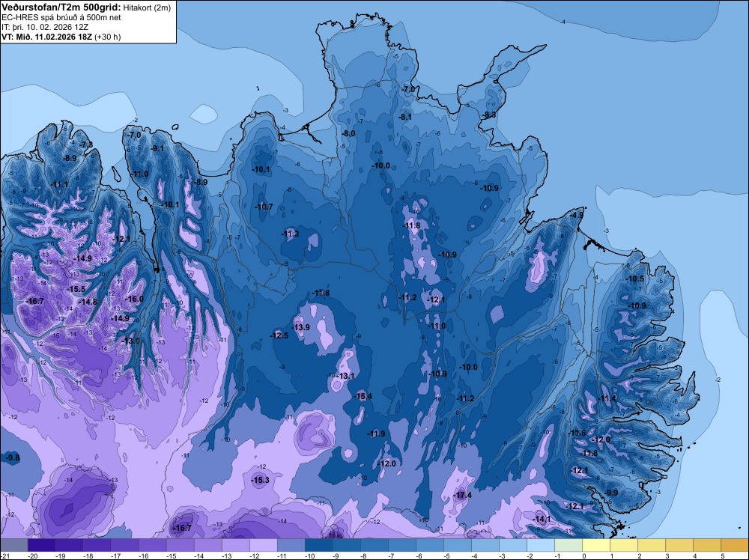This screenshot has width=749, height=560.
Task: Click the -15.3 temperature value on the map
Action: pos(261,481)
